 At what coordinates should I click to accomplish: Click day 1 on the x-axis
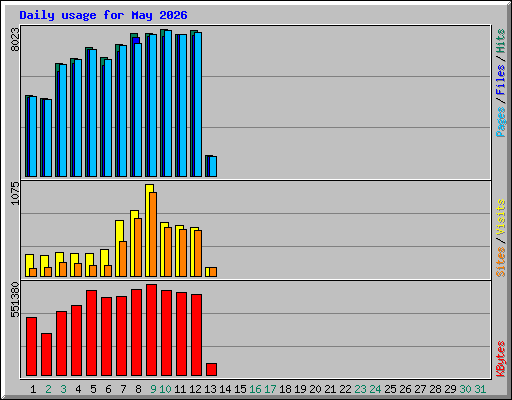pyautogui.click(x=33, y=389)
